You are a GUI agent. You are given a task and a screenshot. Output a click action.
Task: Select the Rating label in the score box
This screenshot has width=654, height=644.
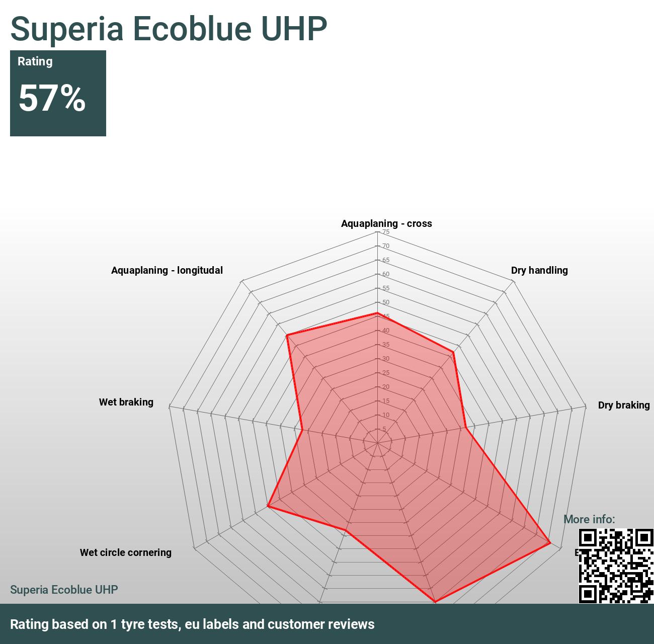[x=35, y=61]
